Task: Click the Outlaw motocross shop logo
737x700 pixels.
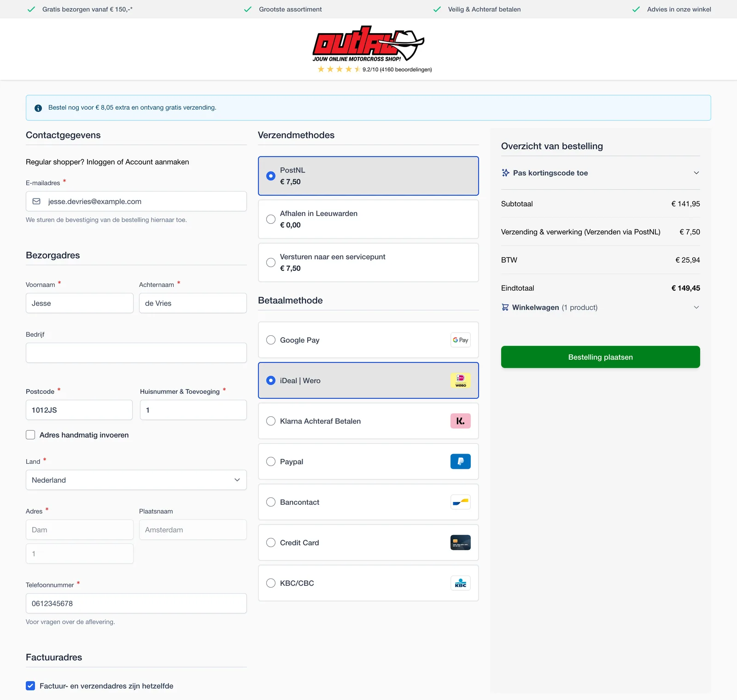Action: coord(368,44)
